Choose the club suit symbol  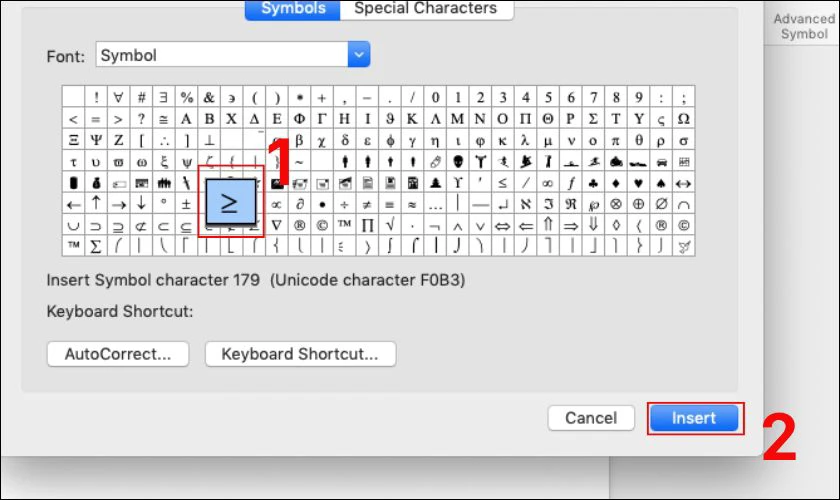(593, 183)
